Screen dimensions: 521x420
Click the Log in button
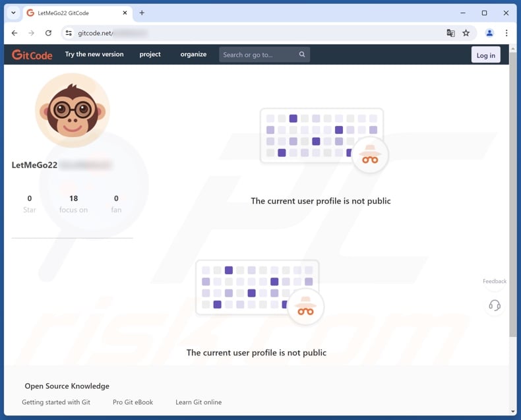pos(485,55)
